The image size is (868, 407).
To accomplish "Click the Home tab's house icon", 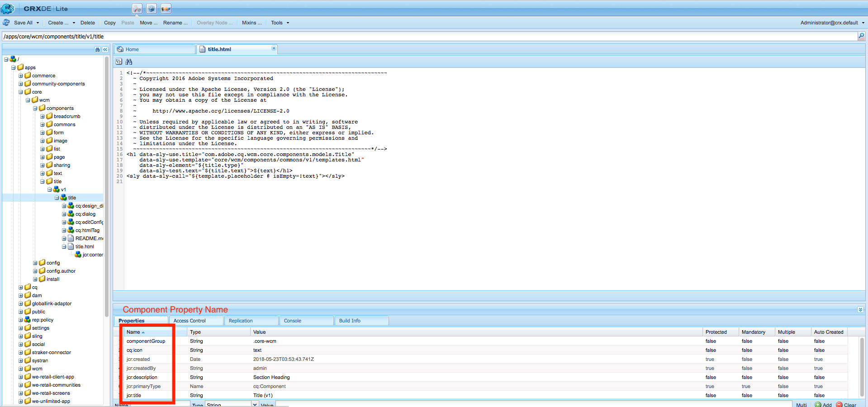I will coord(120,49).
